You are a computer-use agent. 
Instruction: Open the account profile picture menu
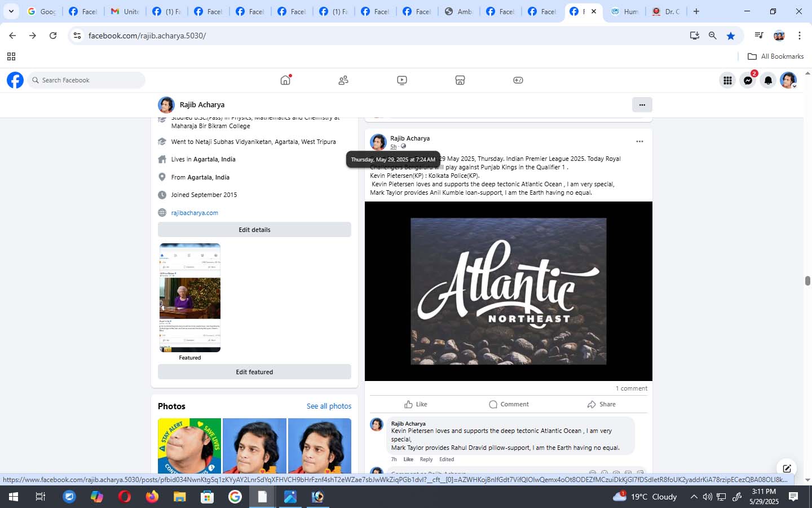click(788, 81)
